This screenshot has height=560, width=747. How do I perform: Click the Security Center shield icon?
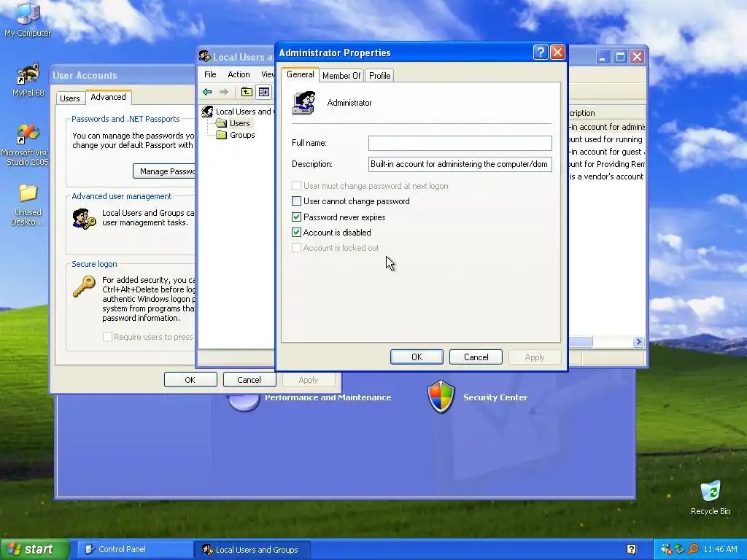pyautogui.click(x=441, y=397)
